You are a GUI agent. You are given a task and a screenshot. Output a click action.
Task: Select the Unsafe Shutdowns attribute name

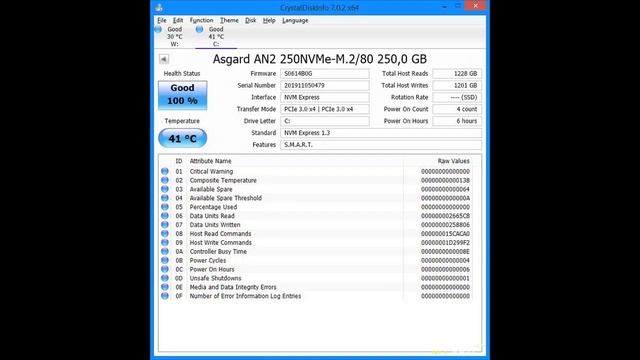216,278
